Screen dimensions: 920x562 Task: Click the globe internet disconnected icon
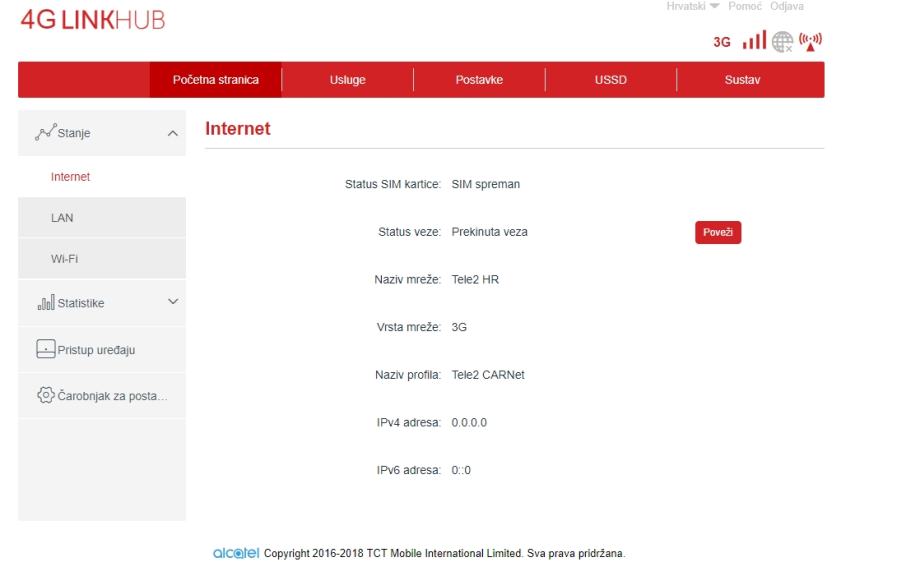[782, 42]
